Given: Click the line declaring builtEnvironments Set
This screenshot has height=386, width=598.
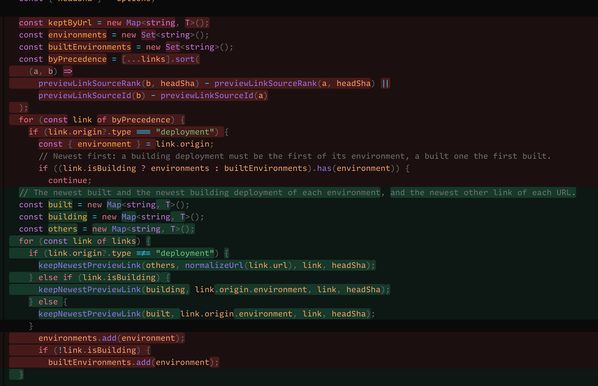Looking at the screenshot, I should [126, 47].
